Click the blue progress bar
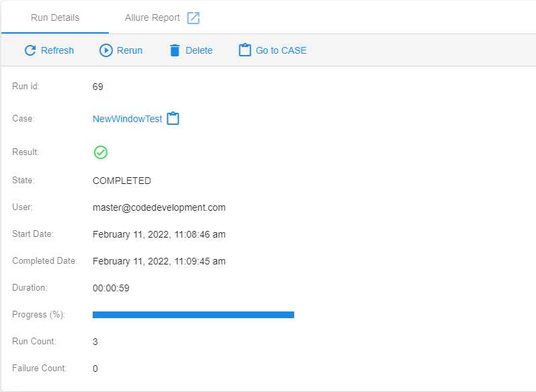536x392 pixels. 193,315
